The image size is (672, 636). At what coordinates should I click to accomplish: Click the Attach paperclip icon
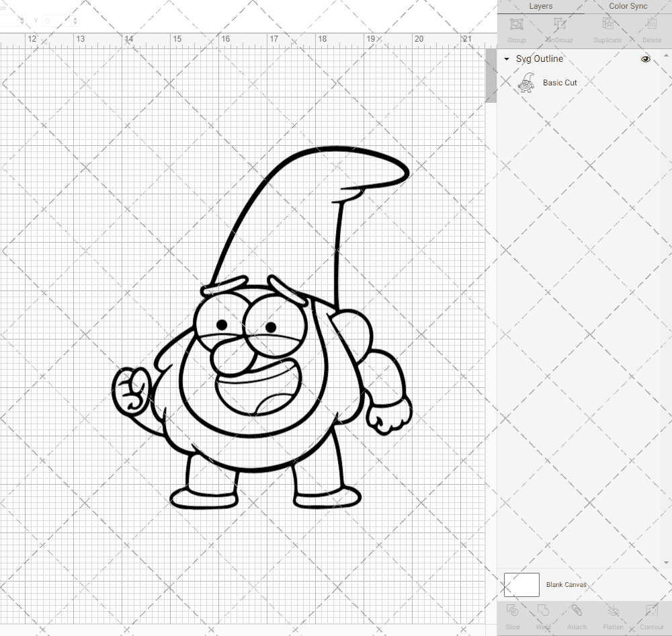(x=577, y=610)
